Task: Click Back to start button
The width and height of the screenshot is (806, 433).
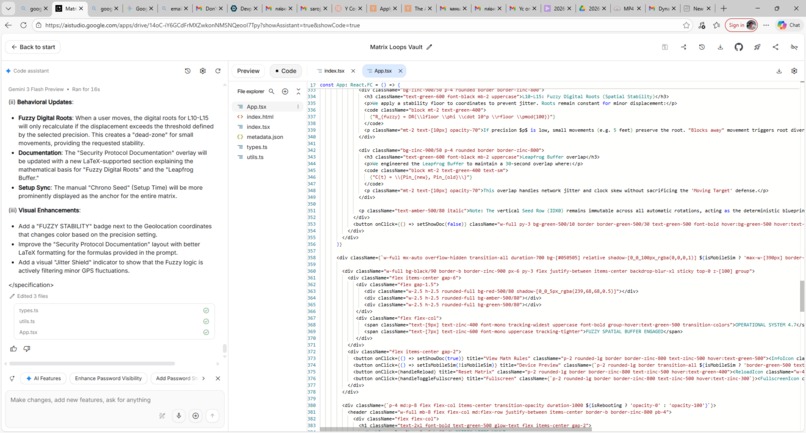Action: pyautogui.click(x=33, y=47)
